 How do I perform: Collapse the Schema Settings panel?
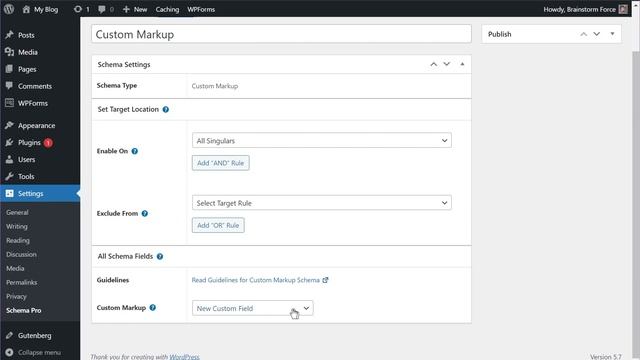[462, 64]
